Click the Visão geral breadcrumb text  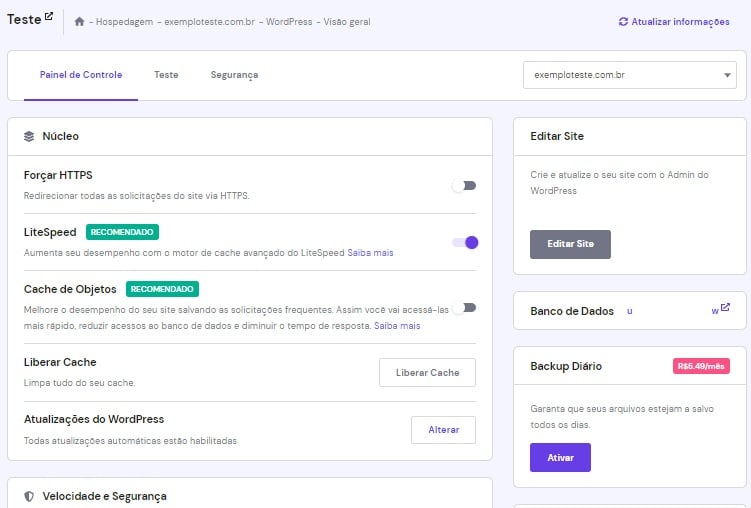(x=347, y=22)
